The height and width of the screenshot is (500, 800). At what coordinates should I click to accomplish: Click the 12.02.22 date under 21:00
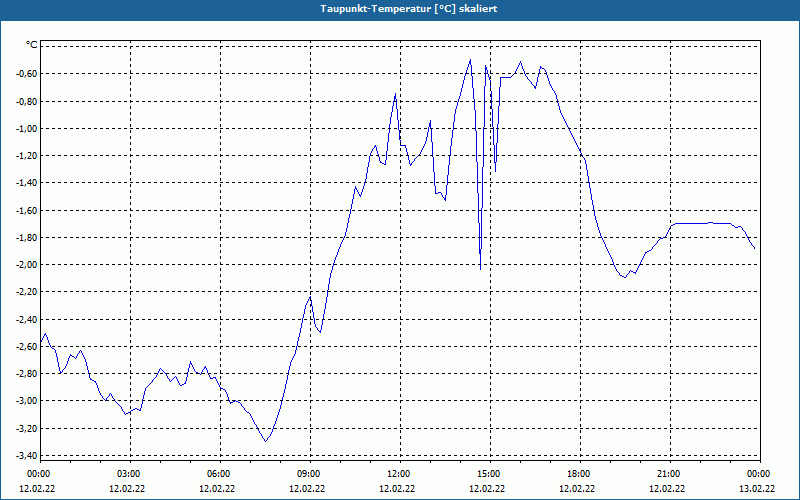(x=667, y=488)
